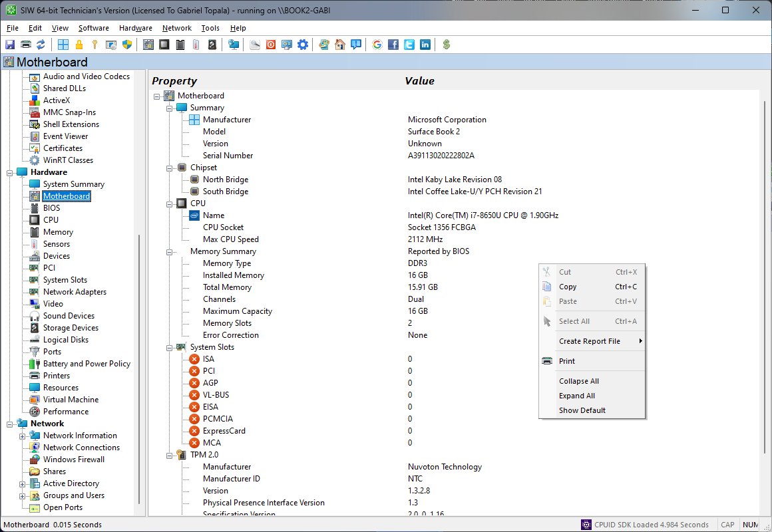
Task: Select the Intel Core i7-8650U value
Action: point(483,215)
